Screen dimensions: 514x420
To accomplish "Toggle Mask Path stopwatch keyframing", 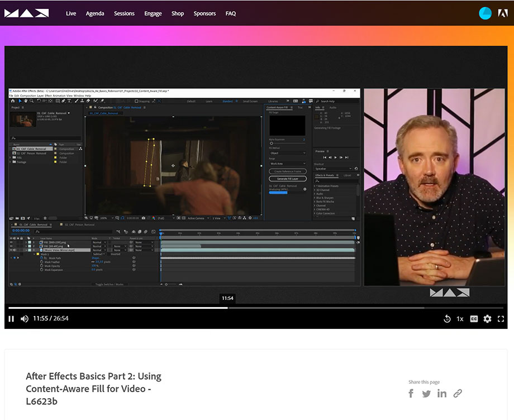I will click(42, 258).
